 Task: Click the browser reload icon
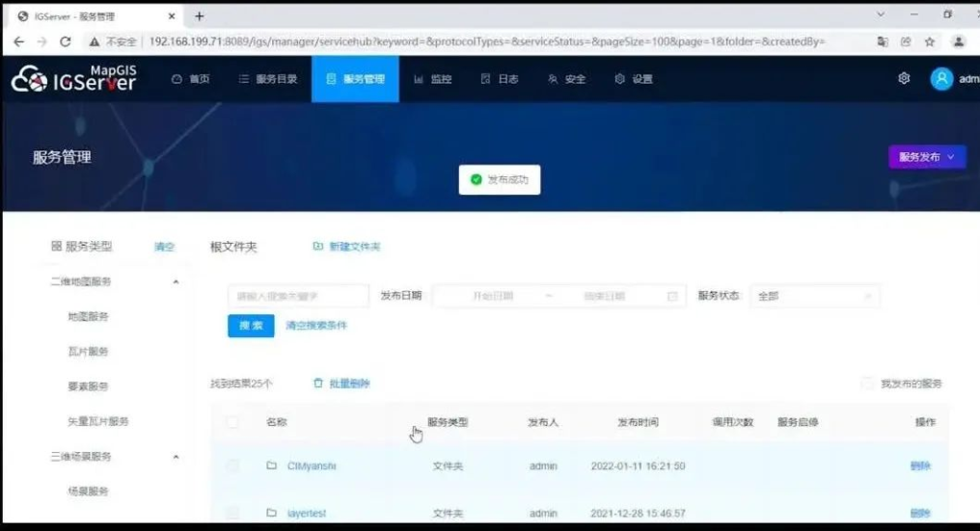(65, 41)
